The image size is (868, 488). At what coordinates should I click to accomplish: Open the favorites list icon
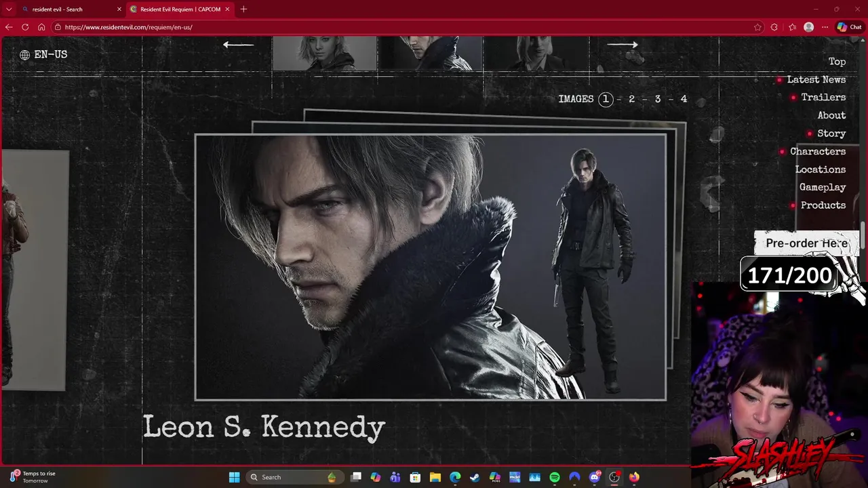click(x=792, y=27)
